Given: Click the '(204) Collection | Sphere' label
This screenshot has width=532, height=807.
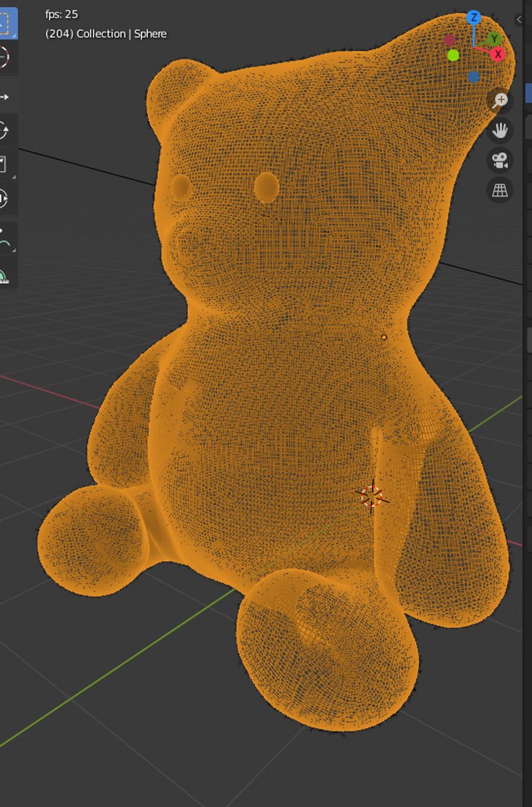Looking at the screenshot, I should 106,34.
